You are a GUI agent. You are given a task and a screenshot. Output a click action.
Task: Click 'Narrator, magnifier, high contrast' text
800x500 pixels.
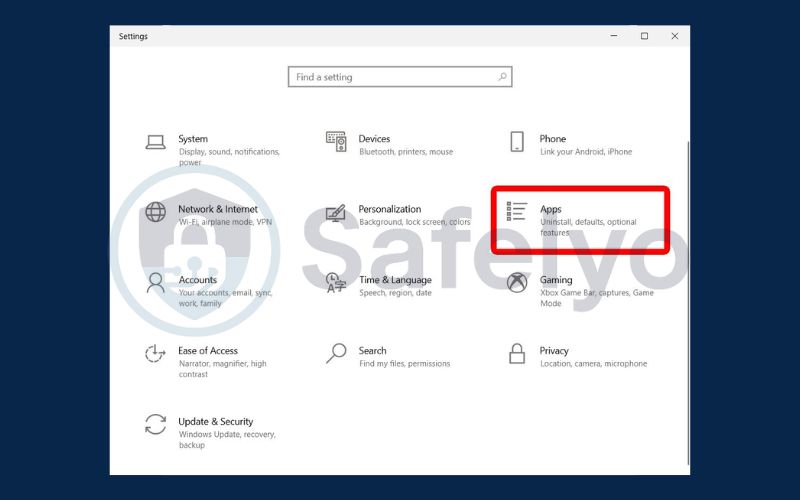pos(222,368)
